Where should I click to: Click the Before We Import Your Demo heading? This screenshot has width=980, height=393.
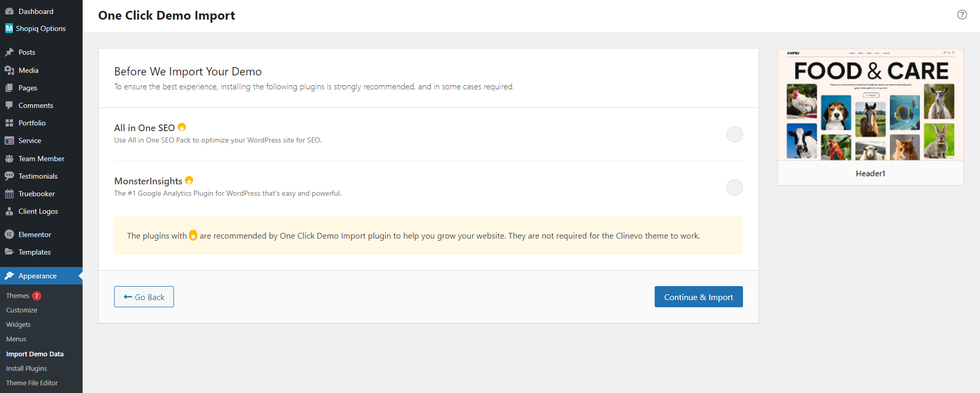188,71
